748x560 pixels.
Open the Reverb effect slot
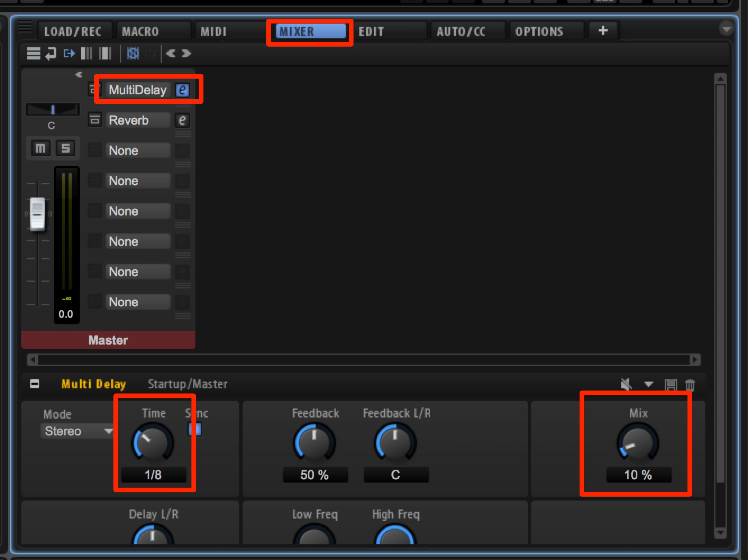(138, 120)
